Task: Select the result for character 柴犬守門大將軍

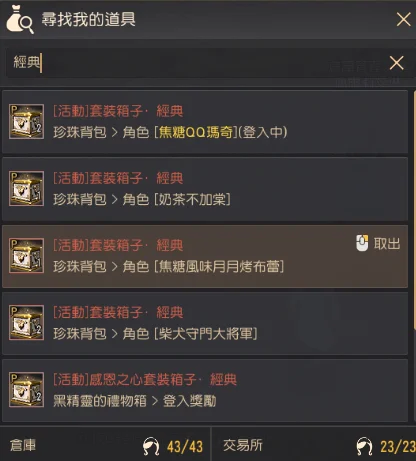Action: coord(205,323)
